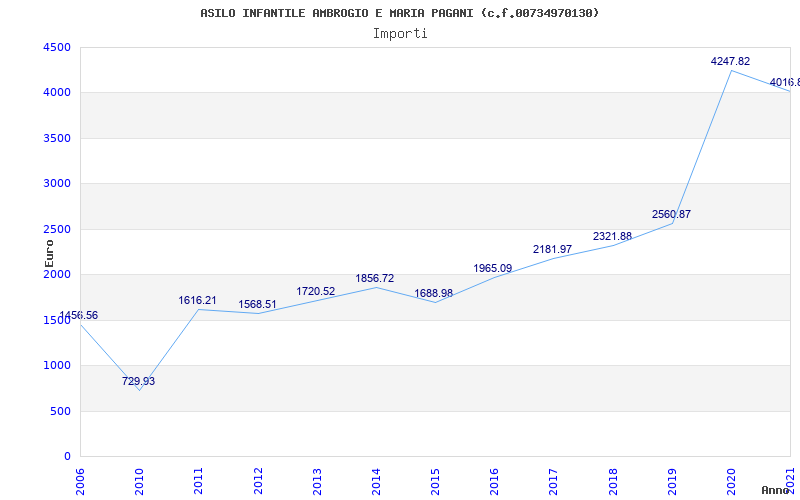Click the 2020 x-axis year label
The width and height of the screenshot is (800, 500).
coord(732,481)
